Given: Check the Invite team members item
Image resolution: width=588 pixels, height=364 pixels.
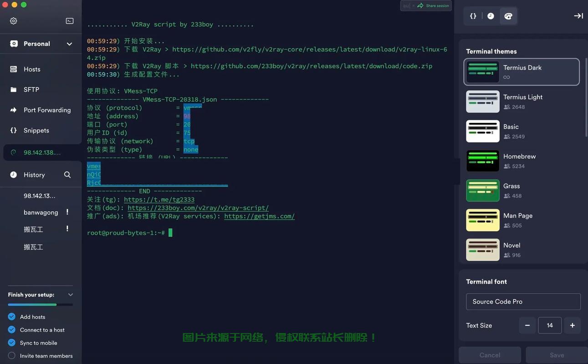Looking at the screenshot, I should pyautogui.click(x=12, y=356).
